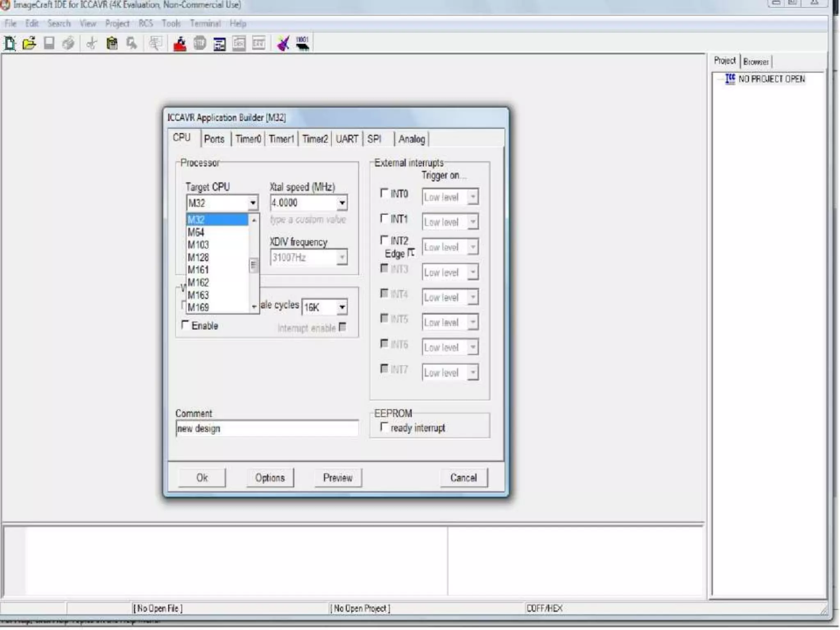This screenshot has height=630, width=840.
Task: Open INT6 trigger Low level dropdown
Action: coord(473,347)
